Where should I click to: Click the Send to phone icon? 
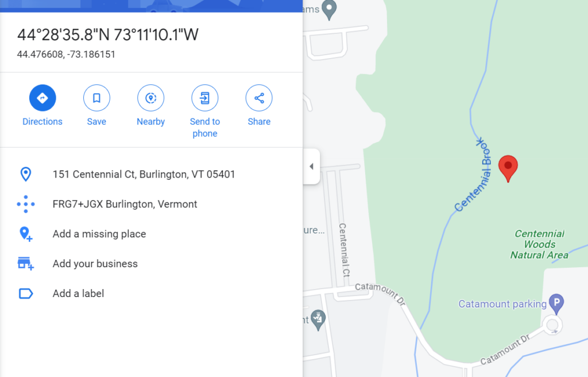pos(205,98)
